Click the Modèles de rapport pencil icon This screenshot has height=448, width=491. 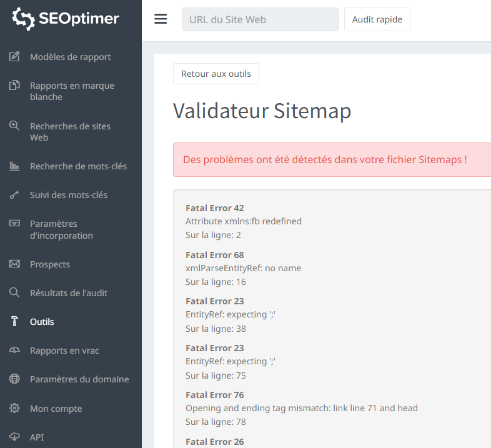point(14,57)
